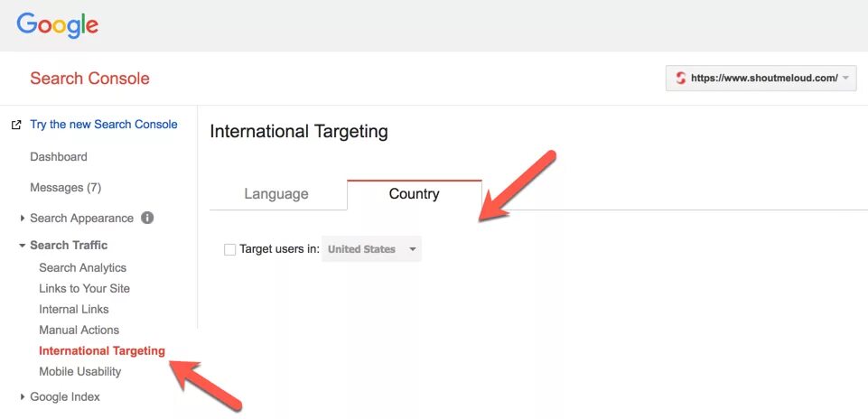Viewport: 868px width, 419px height.
Task: Click the Google Index menu label
Action: 65,396
